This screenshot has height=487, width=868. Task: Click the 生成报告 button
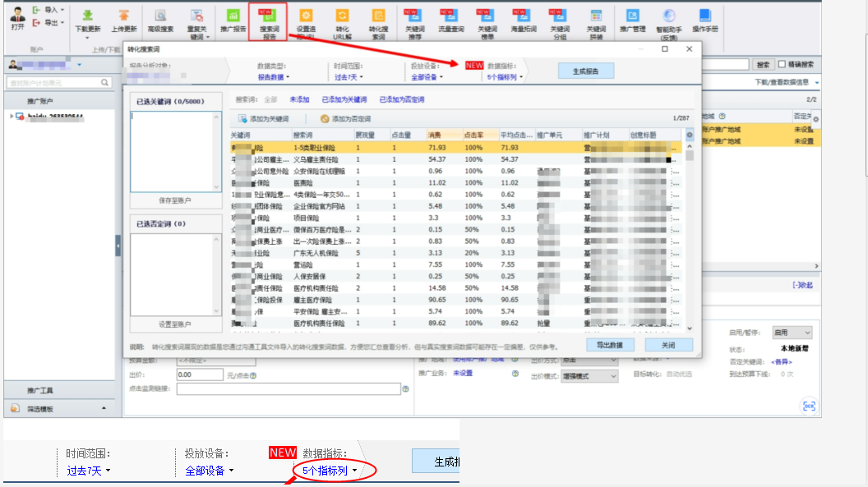point(586,71)
